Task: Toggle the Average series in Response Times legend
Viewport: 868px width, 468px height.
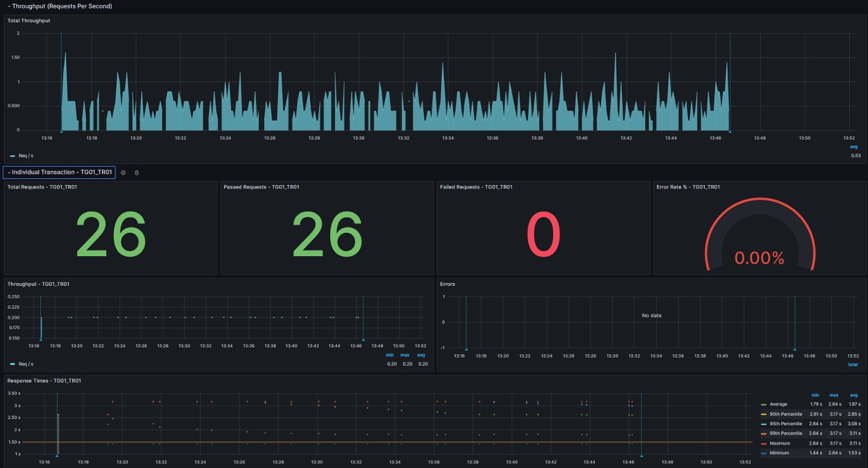Action: point(778,404)
